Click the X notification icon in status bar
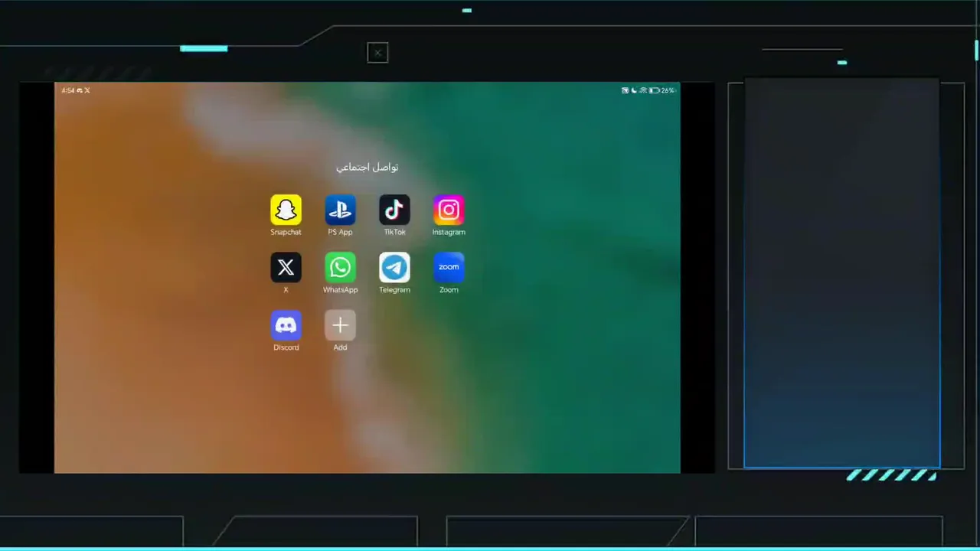Image resolution: width=980 pixels, height=551 pixels. click(87, 90)
